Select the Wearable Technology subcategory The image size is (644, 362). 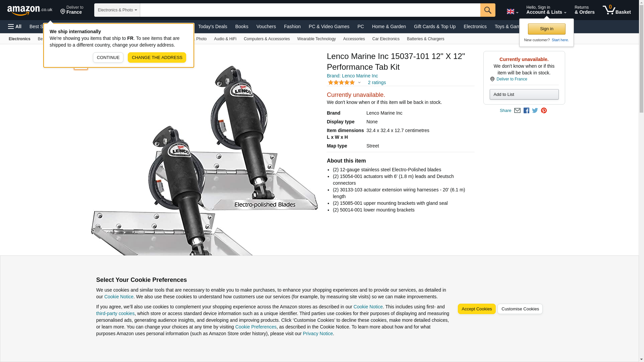pyautogui.click(x=316, y=39)
